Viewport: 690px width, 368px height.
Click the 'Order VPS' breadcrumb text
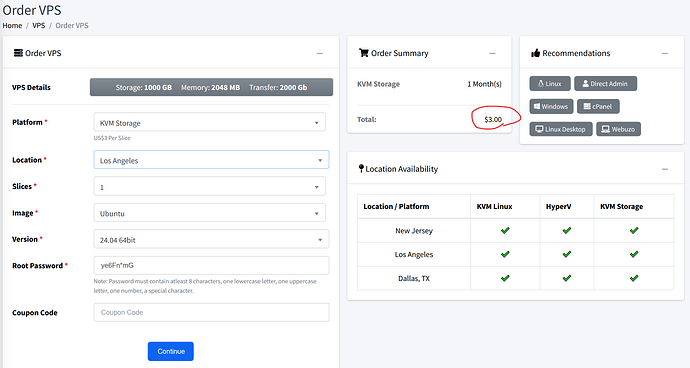(72, 26)
